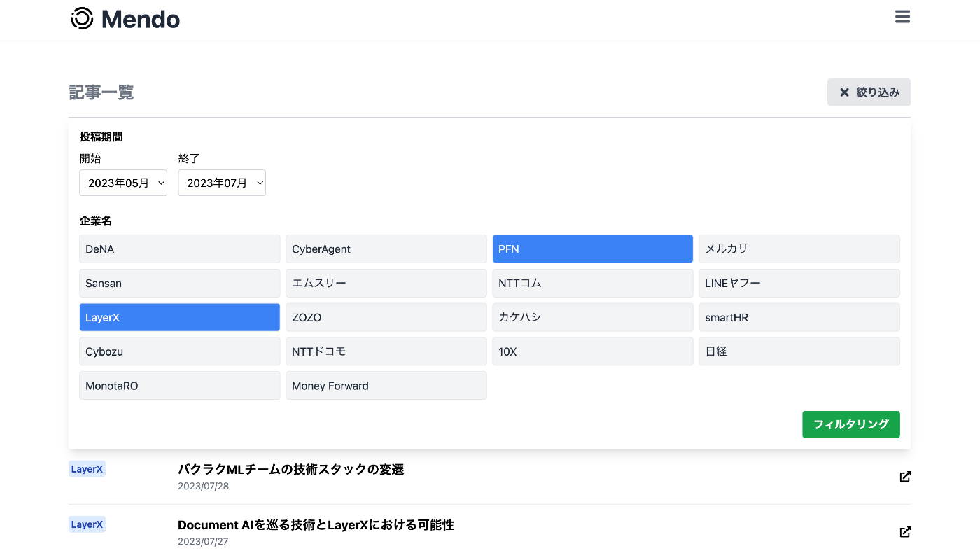Viewport: 980px width, 551px height.
Task: Click LayerX tag on 2023/07/27 article
Action: tap(87, 524)
